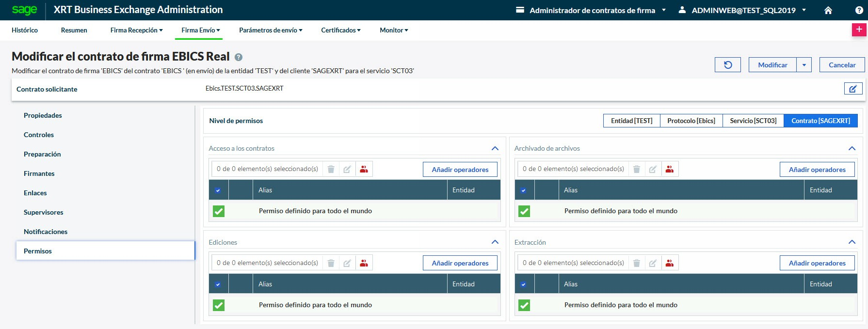Open the Firmantes section in sidebar
This screenshot has height=329, width=868.
click(x=39, y=173)
